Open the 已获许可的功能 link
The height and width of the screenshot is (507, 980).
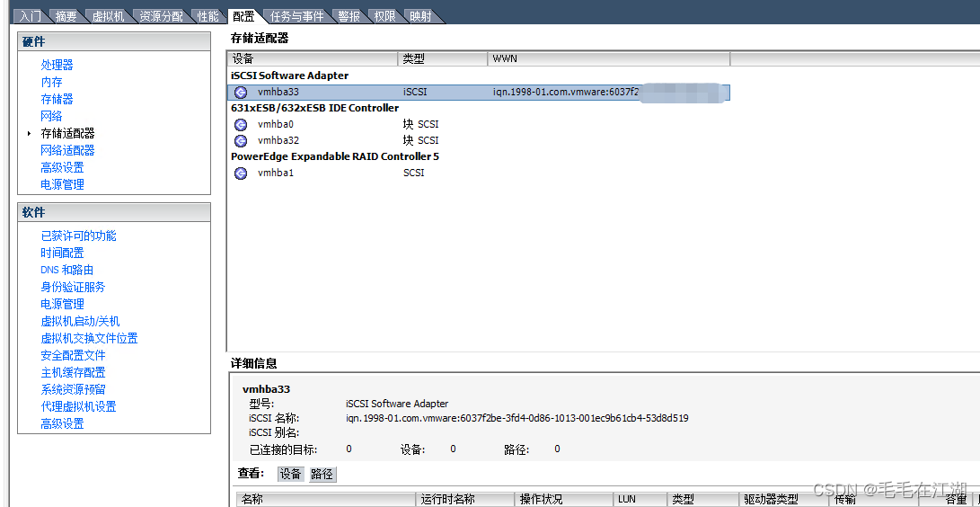click(x=78, y=236)
